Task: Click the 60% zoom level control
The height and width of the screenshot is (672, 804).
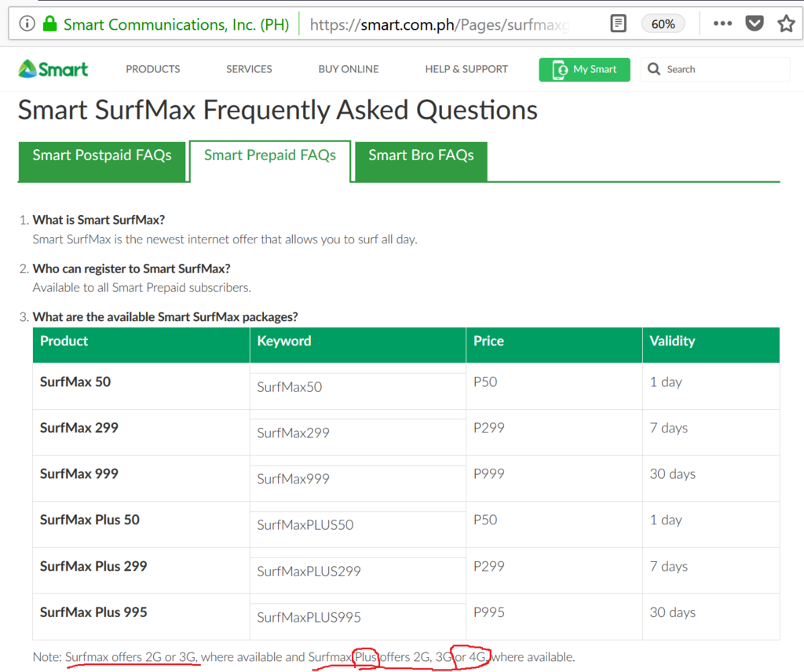Action: click(663, 24)
